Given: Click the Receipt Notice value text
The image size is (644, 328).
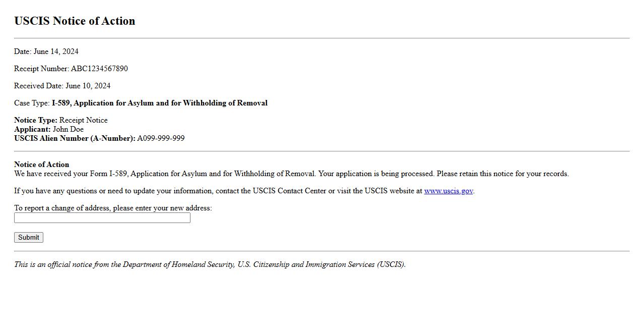Looking at the screenshot, I should (x=83, y=120).
